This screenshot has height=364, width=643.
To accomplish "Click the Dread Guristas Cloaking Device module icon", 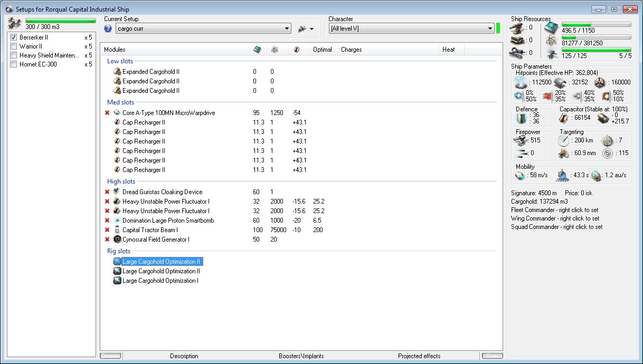I will 117,192.
